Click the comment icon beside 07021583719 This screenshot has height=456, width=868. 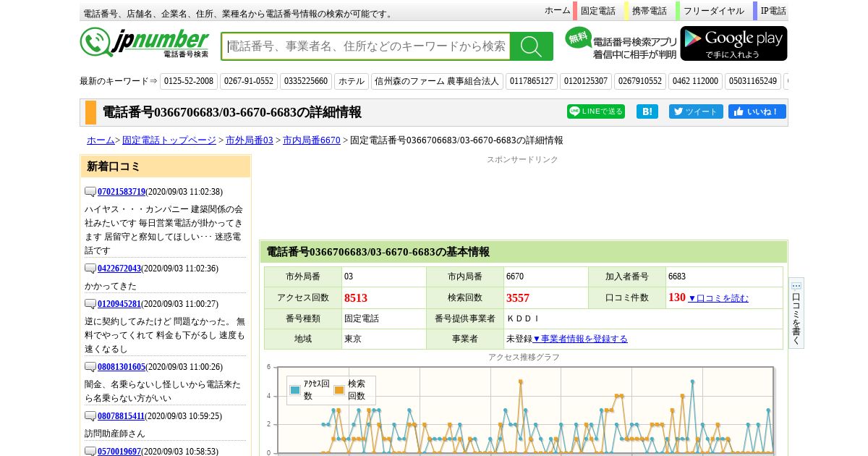[90, 192]
